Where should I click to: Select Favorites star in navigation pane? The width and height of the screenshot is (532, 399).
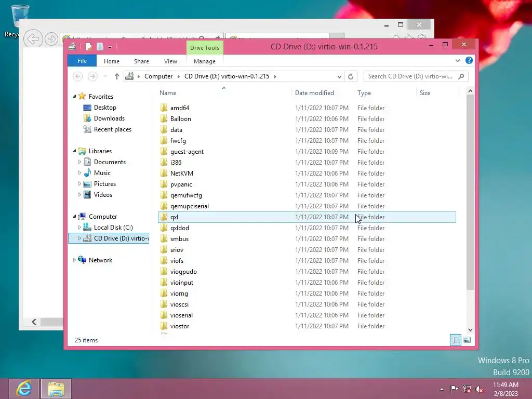tap(82, 96)
